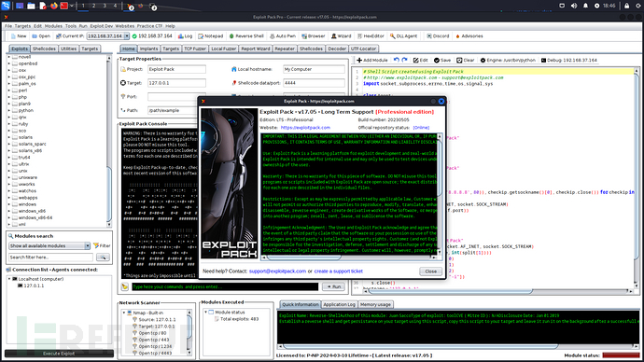Click the Engine /usr/bin/python setting

pyautogui.click(x=508, y=60)
